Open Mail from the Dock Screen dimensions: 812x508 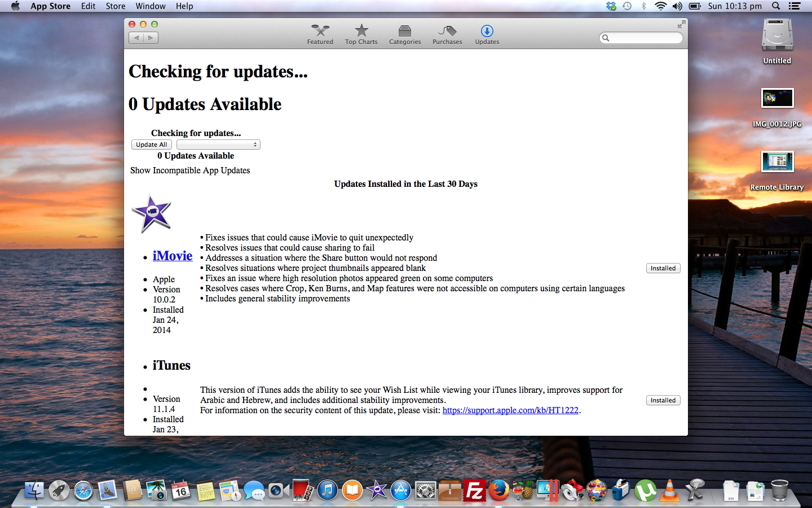point(108,490)
